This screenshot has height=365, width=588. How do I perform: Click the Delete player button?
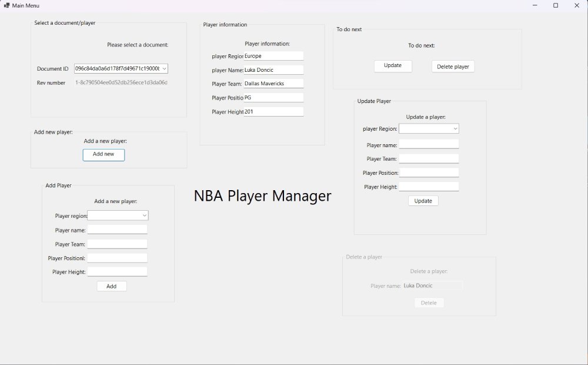[x=453, y=67]
